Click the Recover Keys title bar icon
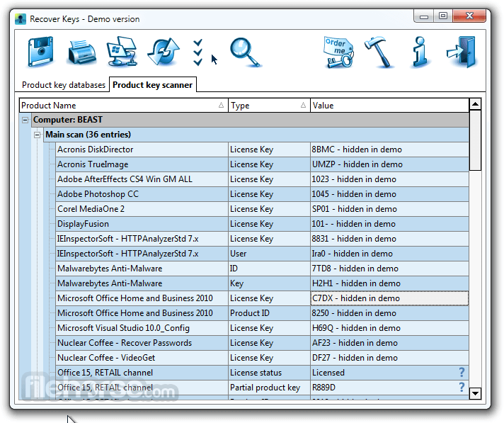This screenshot has width=504, height=423. tap(21, 19)
